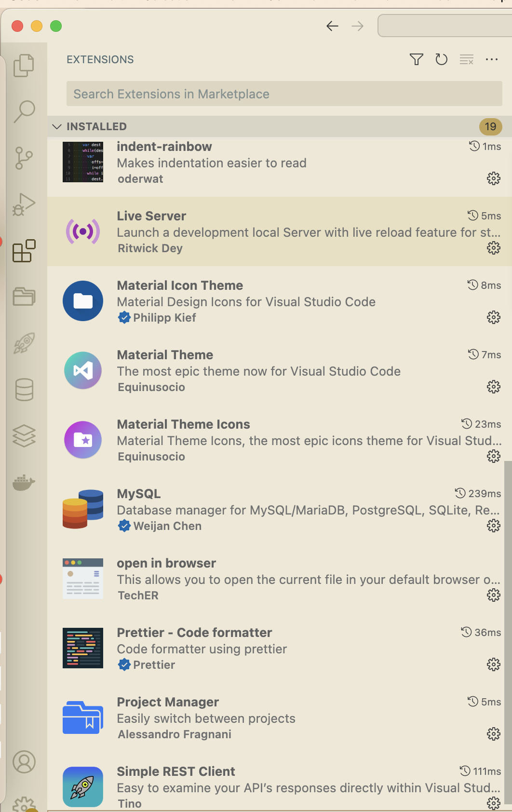Select the Extensions view icon
The image size is (512, 812).
(24, 251)
